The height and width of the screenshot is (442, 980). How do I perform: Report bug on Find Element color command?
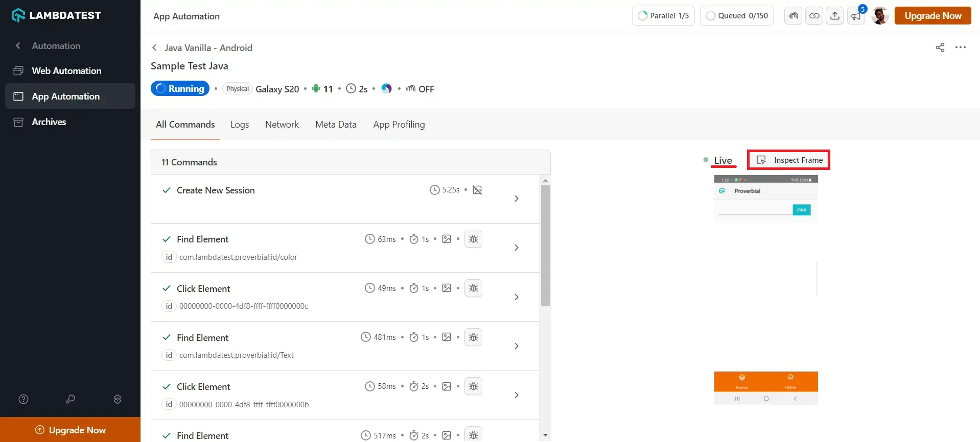pos(474,239)
